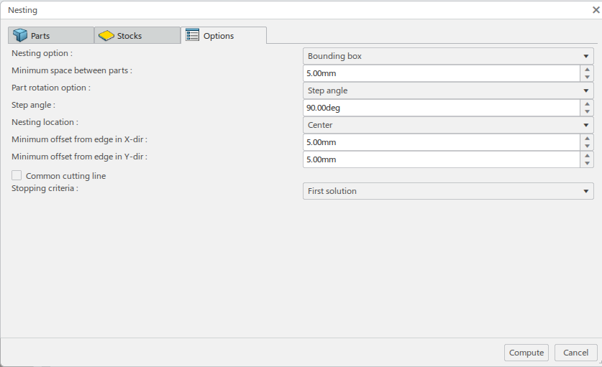
Task: Open the Part rotation option dropdown
Action: [448, 91]
